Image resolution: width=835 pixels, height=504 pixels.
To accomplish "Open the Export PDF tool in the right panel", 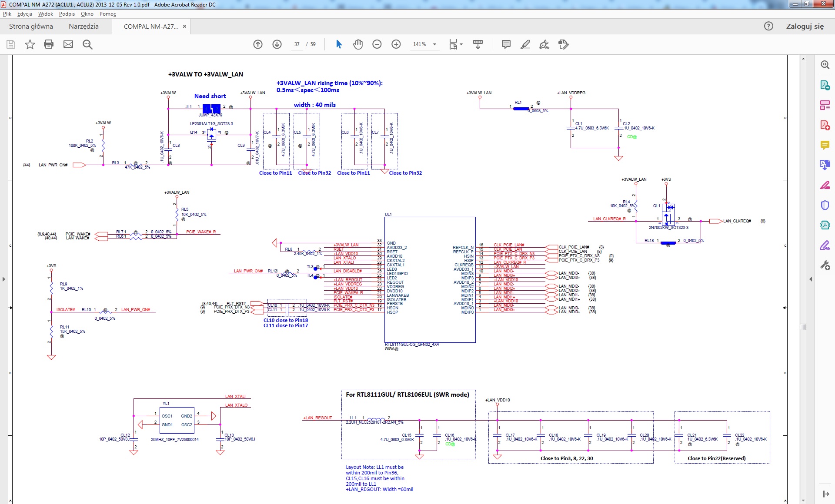I will tap(825, 85).
